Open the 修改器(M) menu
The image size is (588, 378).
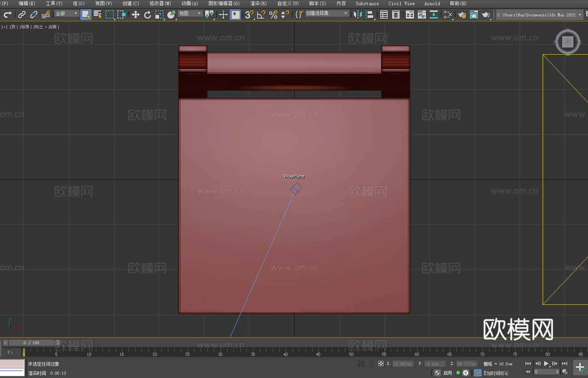click(160, 3)
